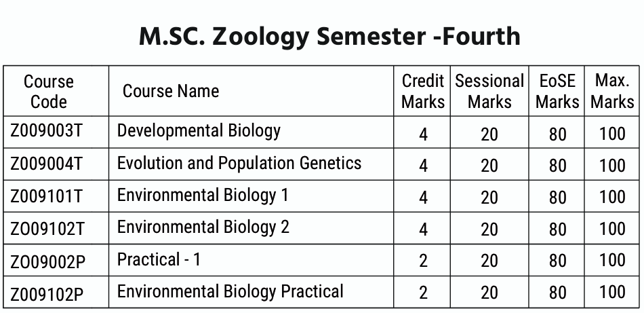Select course code Z009101T
The height and width of the screenshot is (313, 644).
tap(47, 197)
